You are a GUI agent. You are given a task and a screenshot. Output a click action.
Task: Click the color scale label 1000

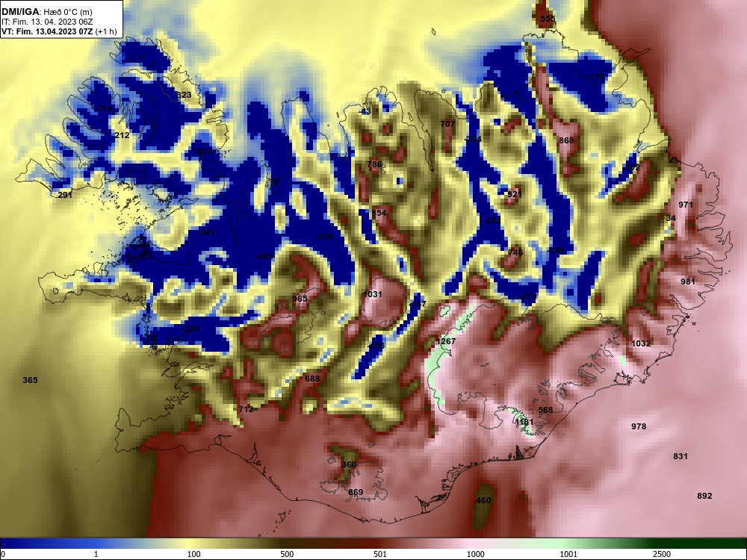[x=475, y=554]
